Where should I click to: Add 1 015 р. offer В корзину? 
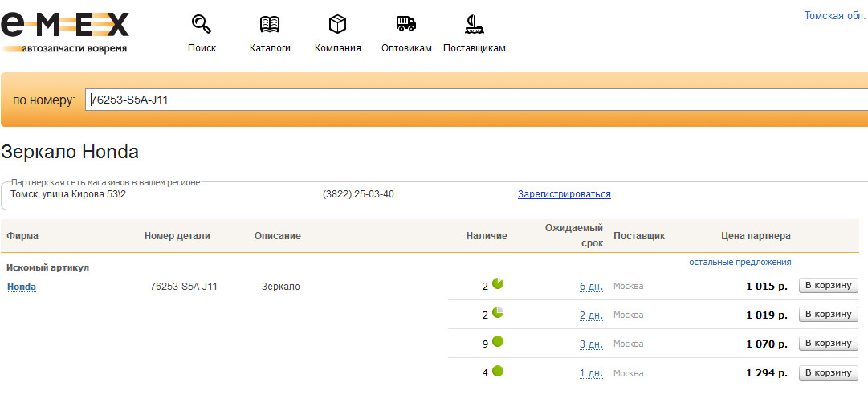(x=828, y=286)
